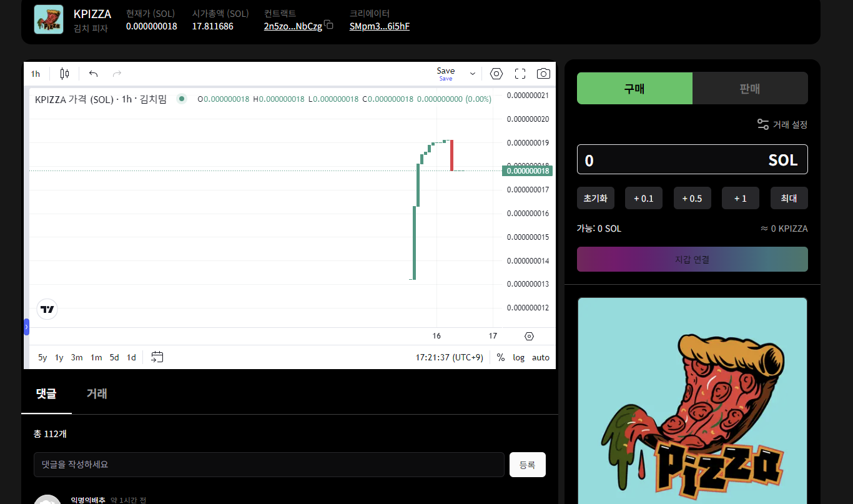Click the TradingView logo on chart
Image resolution: width=853 pixels, height=504 pixels.
[x=47, y=309]
